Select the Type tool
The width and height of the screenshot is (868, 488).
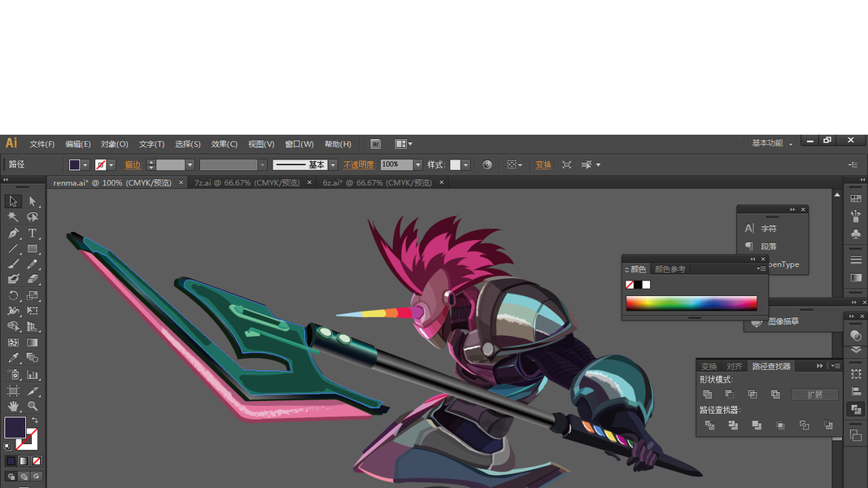(33, 233)
